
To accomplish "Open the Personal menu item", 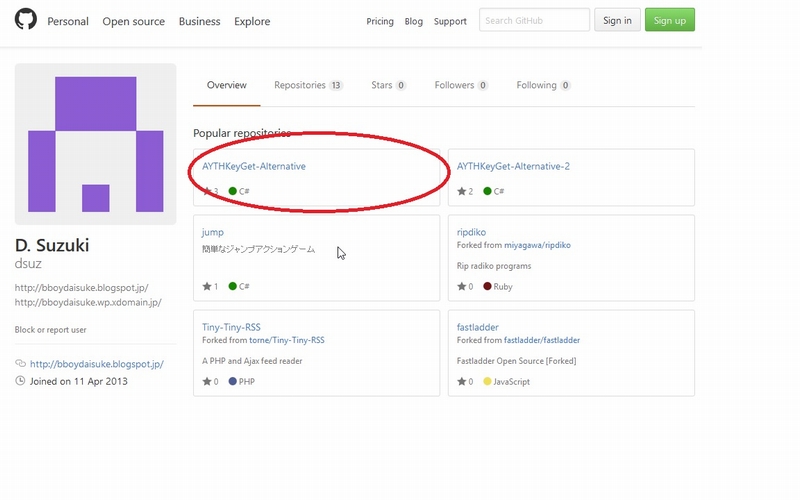I will pyautogui.click(x=68, y=21).
